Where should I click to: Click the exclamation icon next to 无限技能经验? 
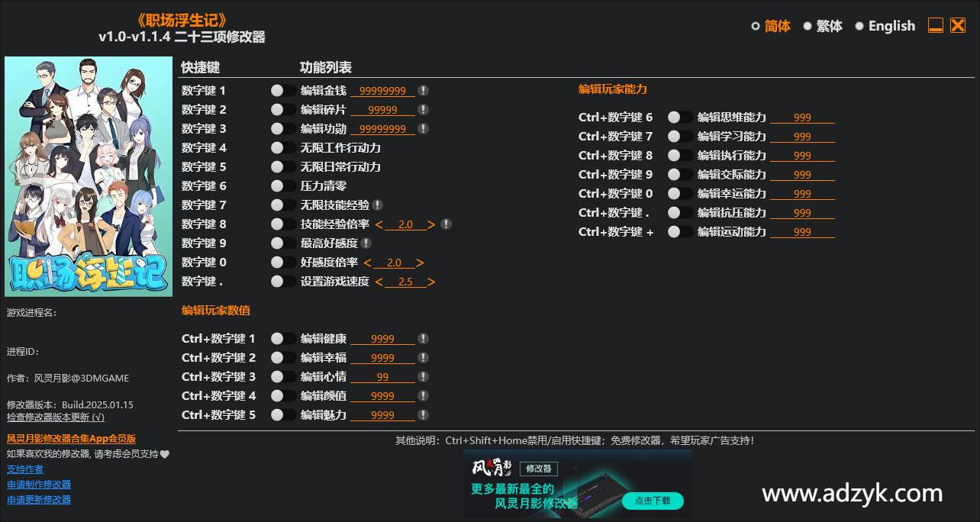pyautogui.click(x=379, y=205)
